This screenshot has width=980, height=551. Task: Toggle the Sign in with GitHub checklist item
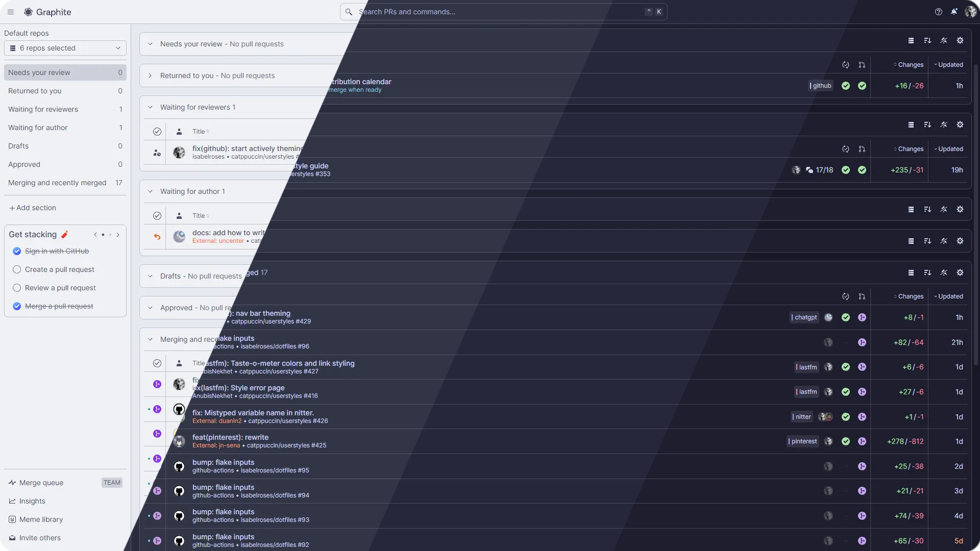[x=17, y=251]
